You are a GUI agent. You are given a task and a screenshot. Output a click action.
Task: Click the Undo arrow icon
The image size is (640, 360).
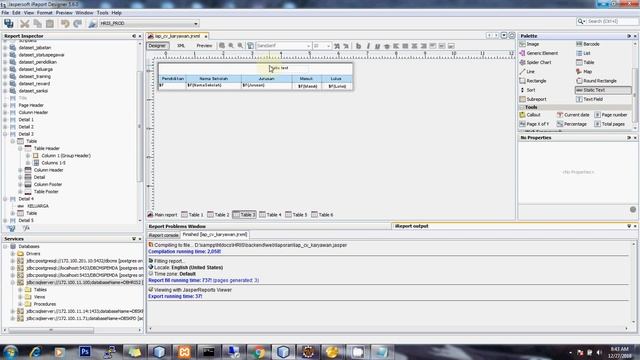tap(64, 24)
